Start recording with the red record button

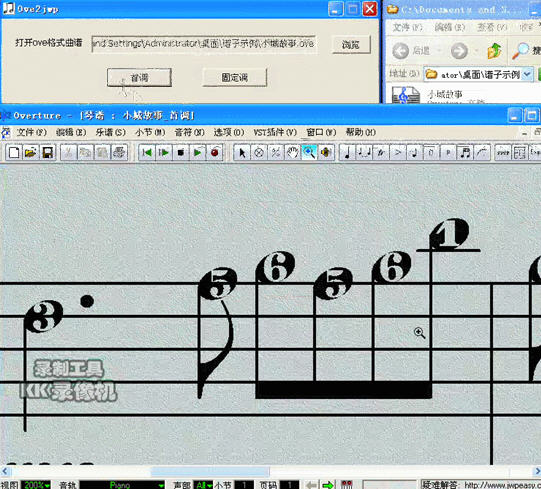point(214,153)
